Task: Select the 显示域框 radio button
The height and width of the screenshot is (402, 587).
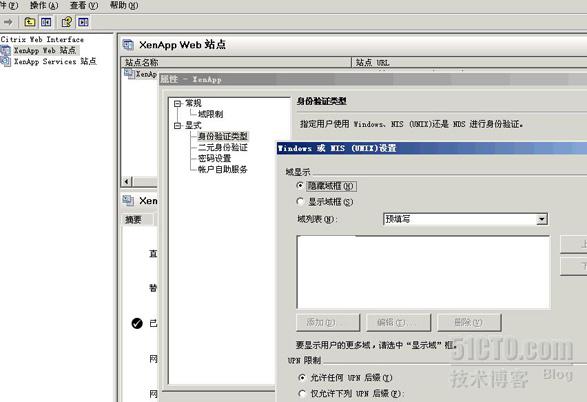Action: click(300, 202)
